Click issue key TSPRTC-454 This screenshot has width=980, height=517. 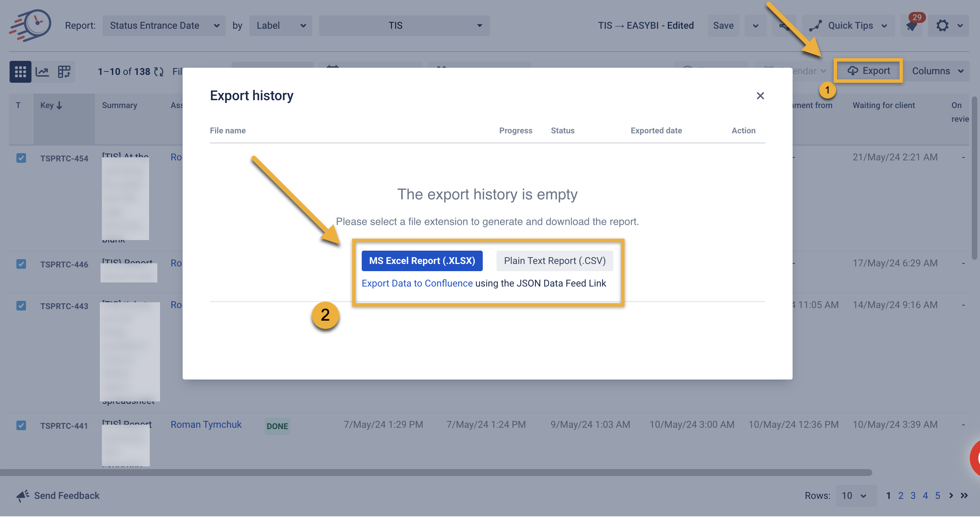point(64,159)
